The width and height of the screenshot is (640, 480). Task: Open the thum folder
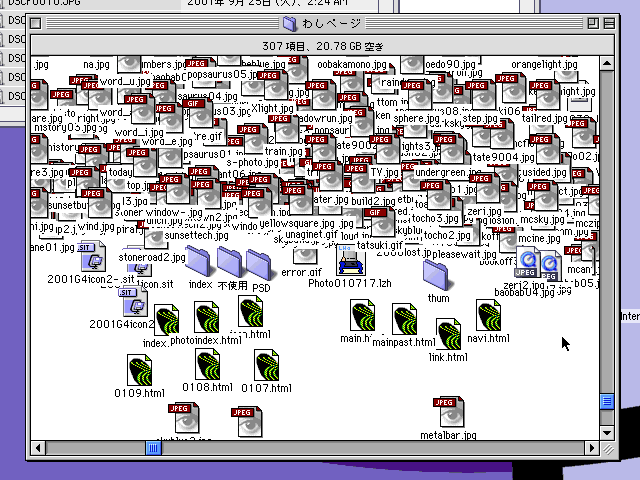point(437,275)
